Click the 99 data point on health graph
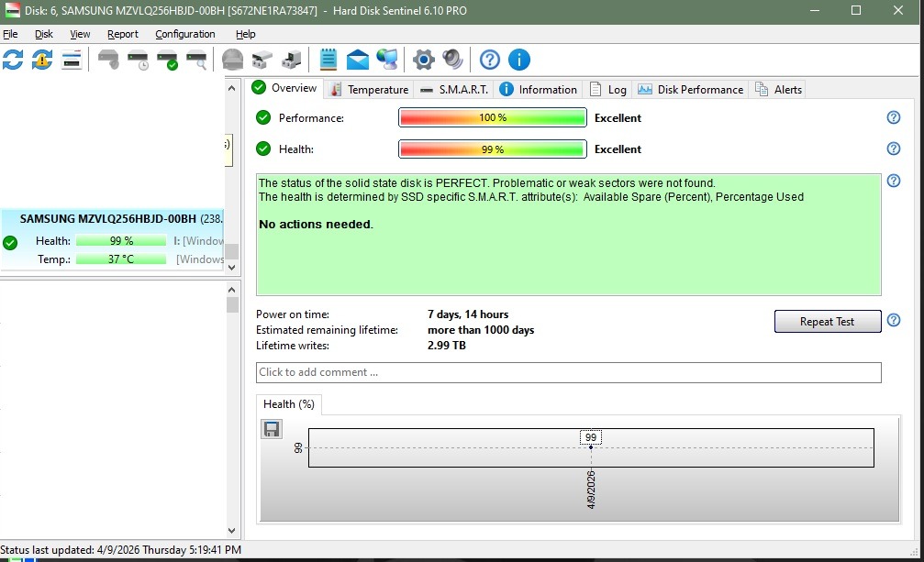The image size is (924, 562). (x=591, y=447)
